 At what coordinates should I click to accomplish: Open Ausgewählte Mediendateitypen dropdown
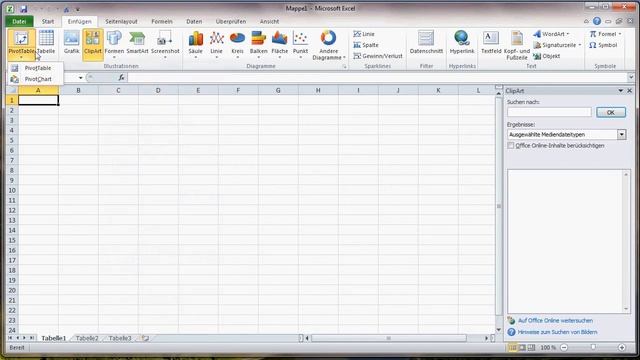pos(621,134)
